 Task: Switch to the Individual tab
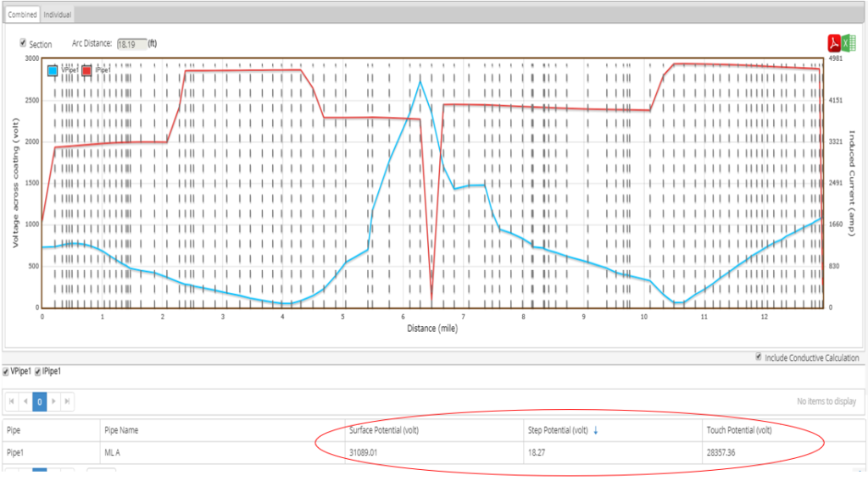coord(58,14)
